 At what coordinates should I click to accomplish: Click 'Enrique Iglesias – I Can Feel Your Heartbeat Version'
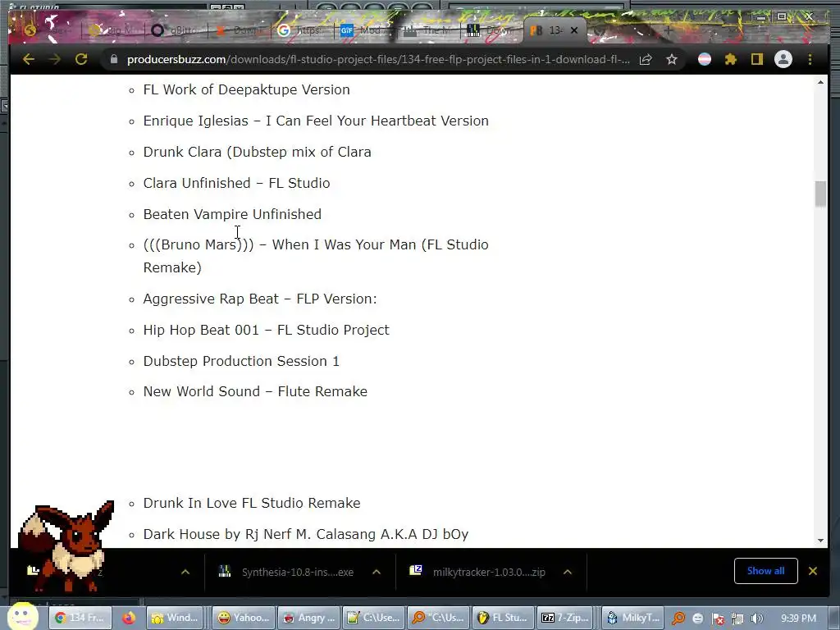316,121
